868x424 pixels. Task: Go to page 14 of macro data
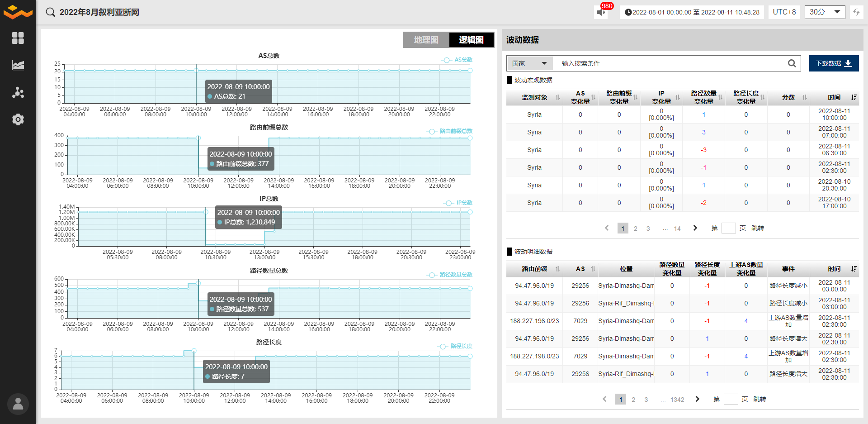[x=677, y=229]
